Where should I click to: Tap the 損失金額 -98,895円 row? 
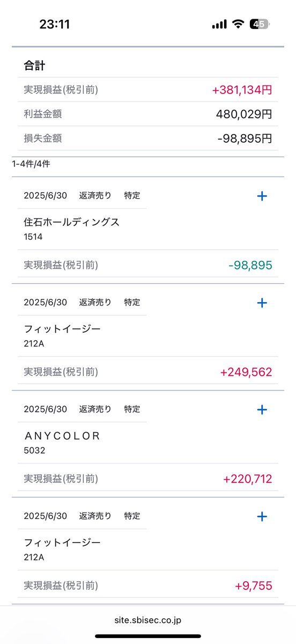point(148,138)
